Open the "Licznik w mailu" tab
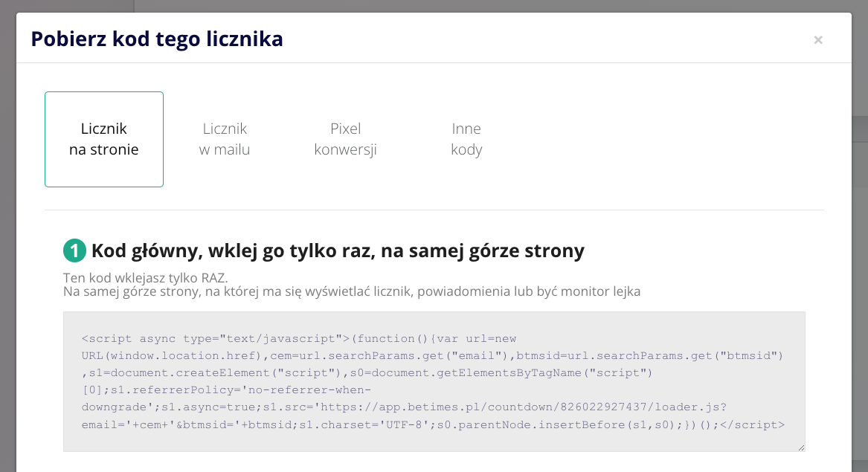 click(x=225, y=139)
